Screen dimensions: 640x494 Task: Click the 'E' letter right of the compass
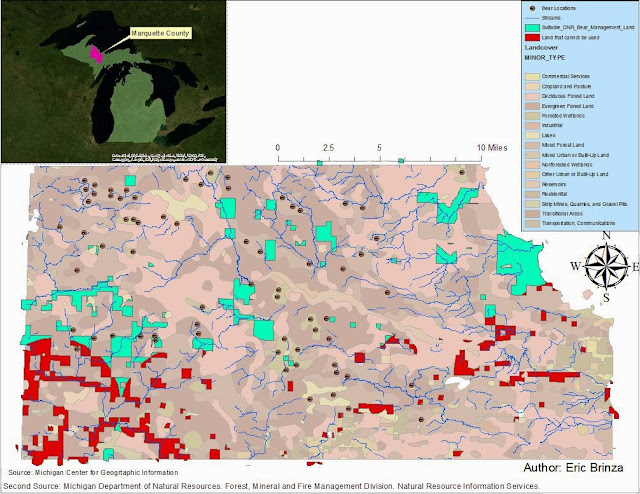pyautogui.click(x=635, y=267)
